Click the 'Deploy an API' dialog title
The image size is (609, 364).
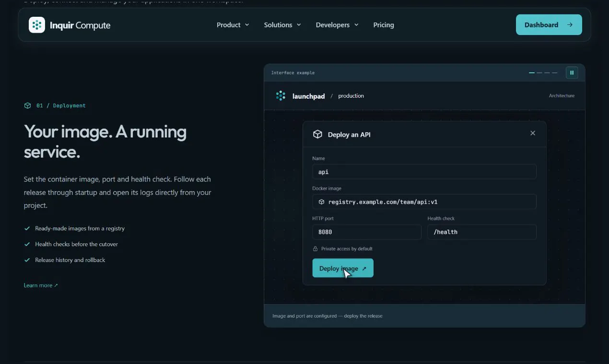[x=349, y=135]
